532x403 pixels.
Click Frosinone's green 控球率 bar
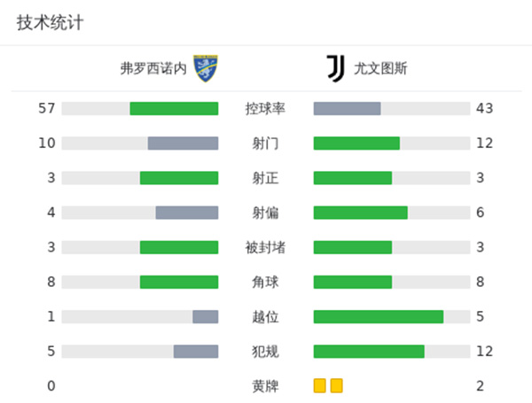pyautogui.click(x=174, y=108)
